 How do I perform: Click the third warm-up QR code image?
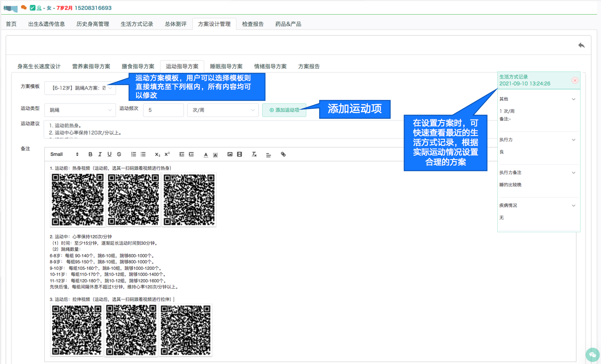(x=189, y=200)
